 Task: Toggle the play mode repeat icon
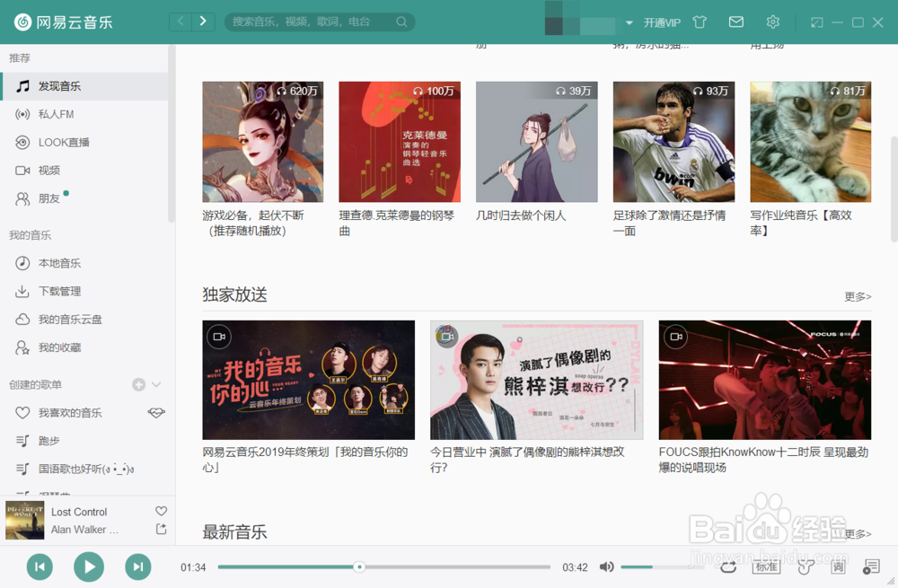click(728, 566)
